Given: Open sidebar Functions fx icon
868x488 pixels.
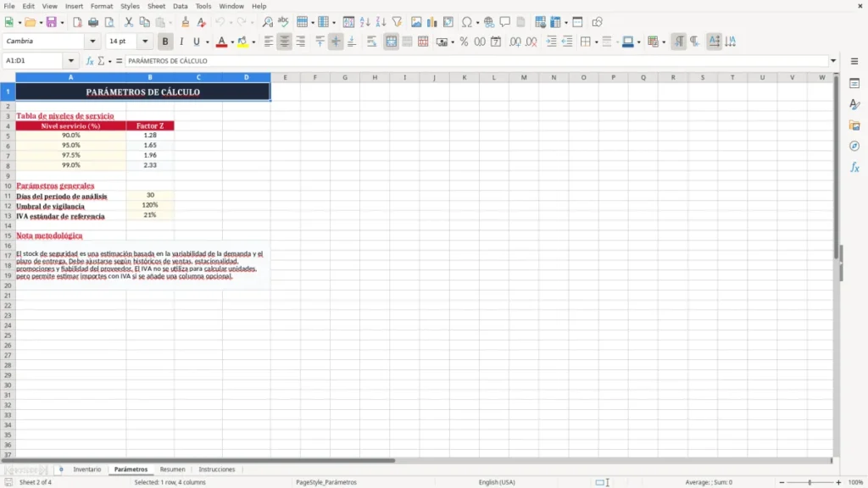Looking at the screenshot, I should point(854,167).
